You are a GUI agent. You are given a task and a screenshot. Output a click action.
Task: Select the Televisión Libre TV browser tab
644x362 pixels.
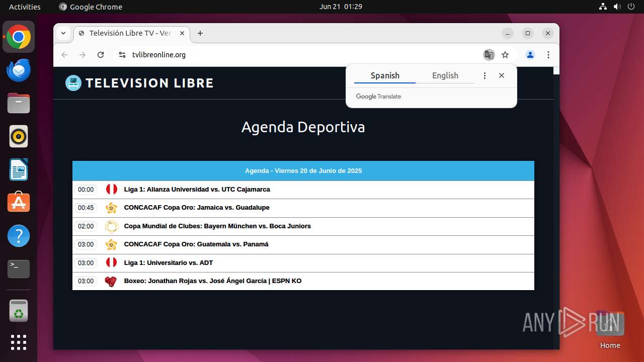132,33
